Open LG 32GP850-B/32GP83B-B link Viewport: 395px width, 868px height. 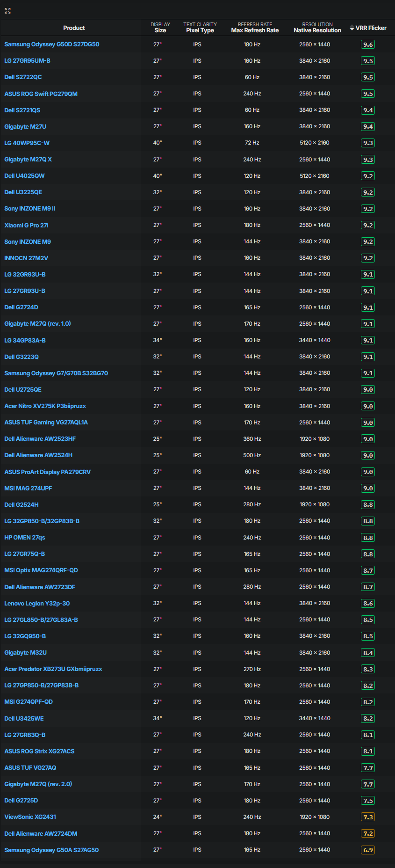[x=42, y=521]
